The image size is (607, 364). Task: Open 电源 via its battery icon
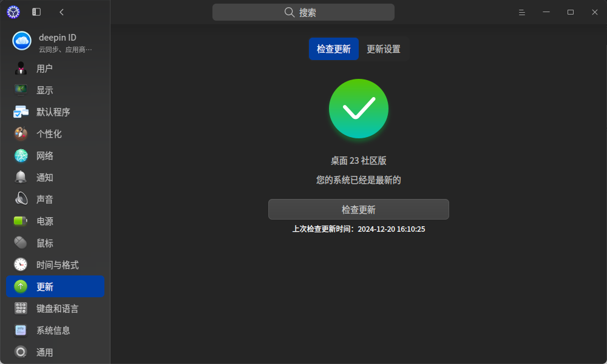(21, 221)
